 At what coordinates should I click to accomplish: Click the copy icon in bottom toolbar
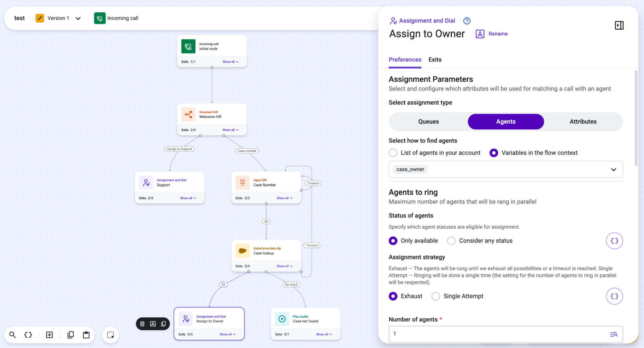coord(71,335)
